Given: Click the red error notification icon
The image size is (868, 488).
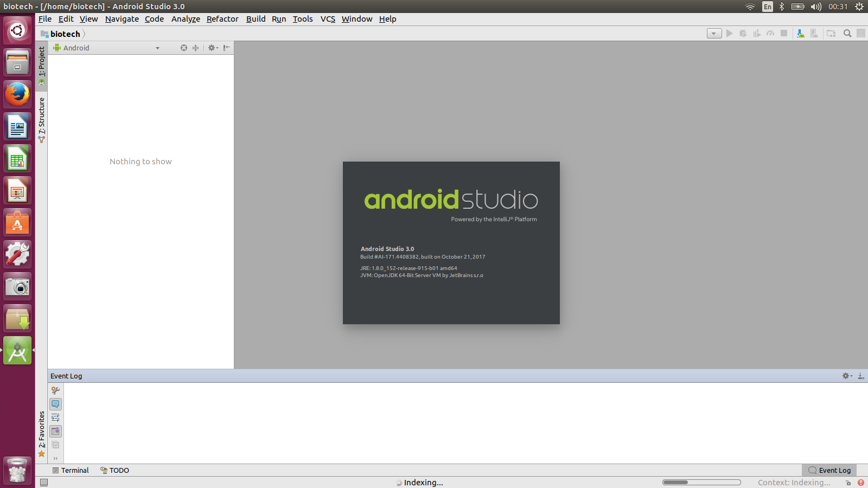Looking at the screenshot, I should (x=861, y=483).
